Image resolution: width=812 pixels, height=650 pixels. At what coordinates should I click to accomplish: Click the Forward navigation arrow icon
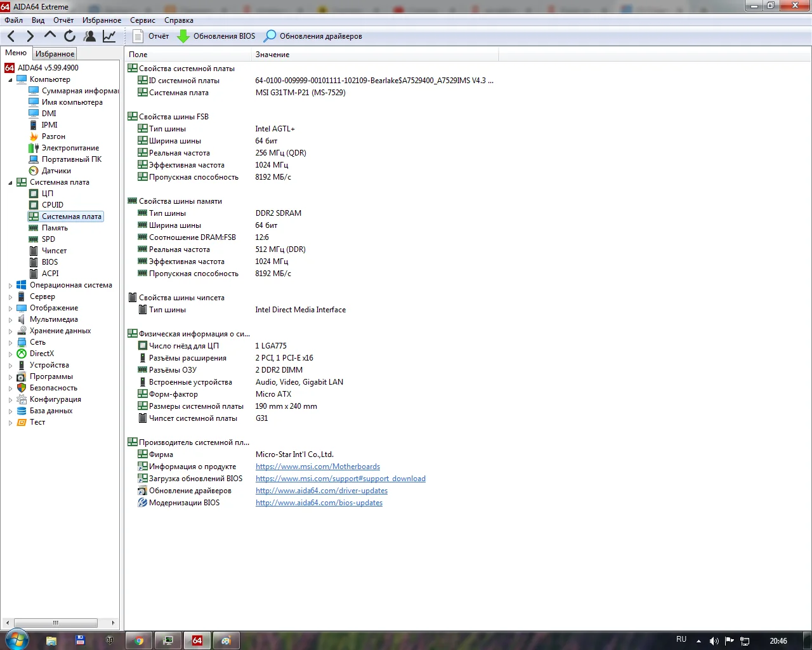30,36
